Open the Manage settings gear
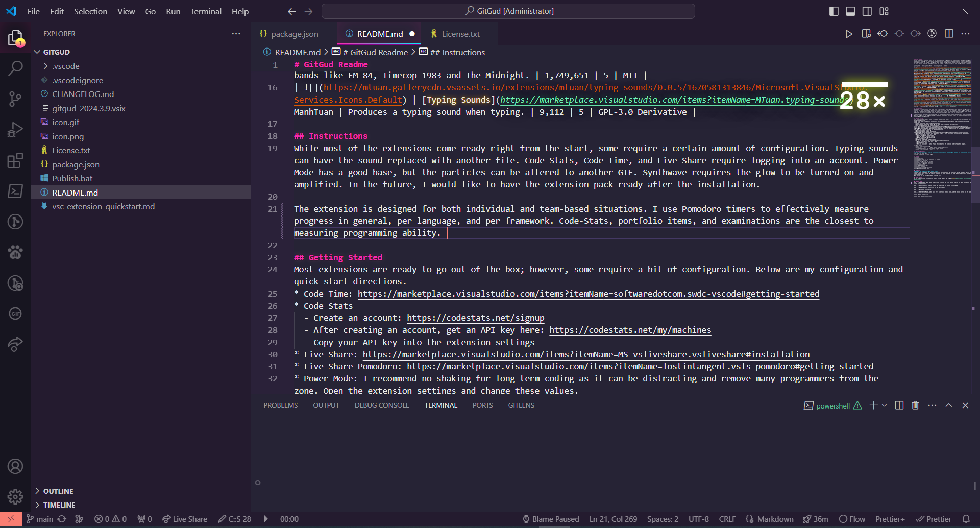 point(15,497)
